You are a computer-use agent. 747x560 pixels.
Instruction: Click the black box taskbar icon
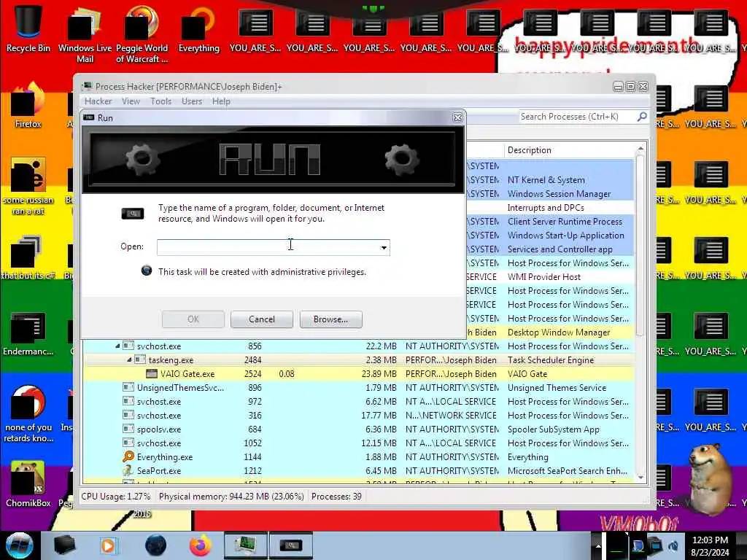click(64, 545)
